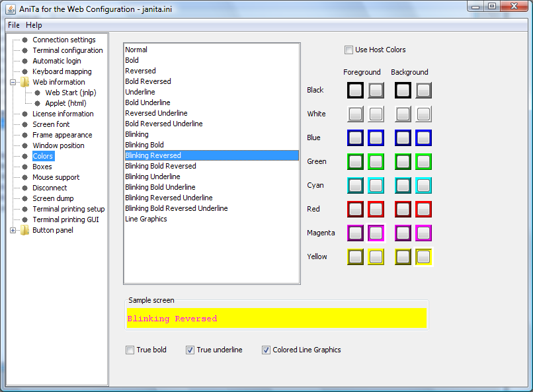Screen dimensions: 533x392
Task: Select Terminal printing GUI tree item
Action: (65, 219)
